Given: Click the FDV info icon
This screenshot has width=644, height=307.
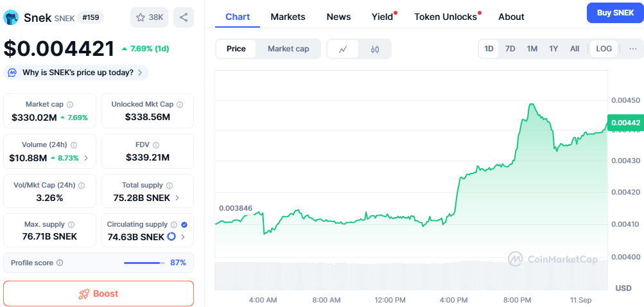Looking at the screenshot, I should point(156,145).
